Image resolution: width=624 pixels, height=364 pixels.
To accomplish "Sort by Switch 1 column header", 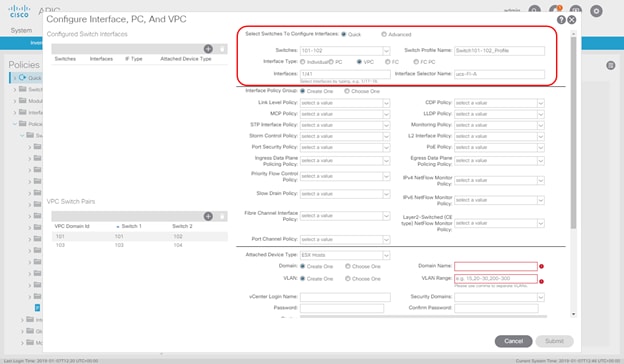I will (131, 226).
